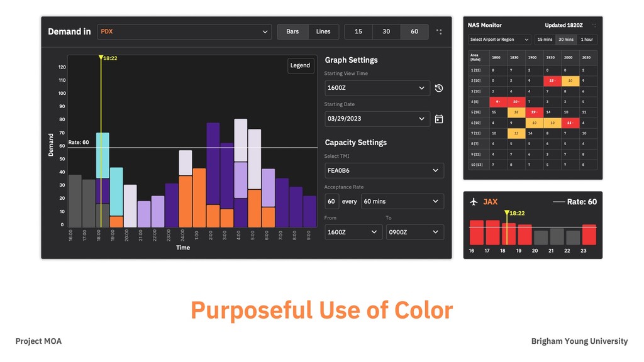644x362 pixels.
Task: Click red cell 9 in area 4 [8] row
Action: tap(498, 102)
